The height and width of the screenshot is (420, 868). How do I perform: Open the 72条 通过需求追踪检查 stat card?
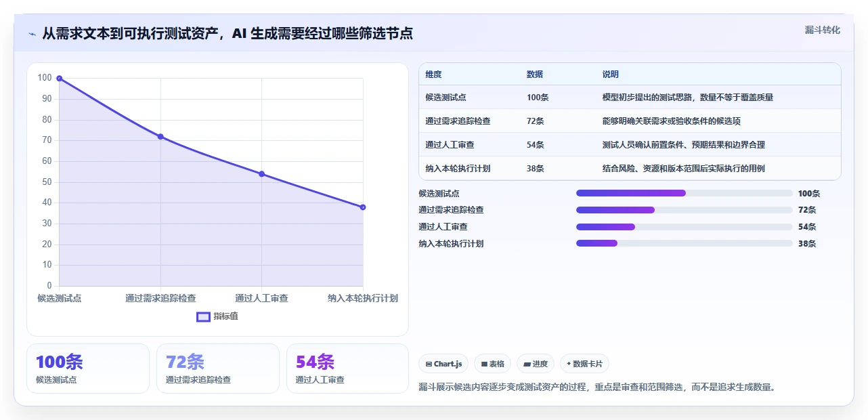click(x=218, y=369)
